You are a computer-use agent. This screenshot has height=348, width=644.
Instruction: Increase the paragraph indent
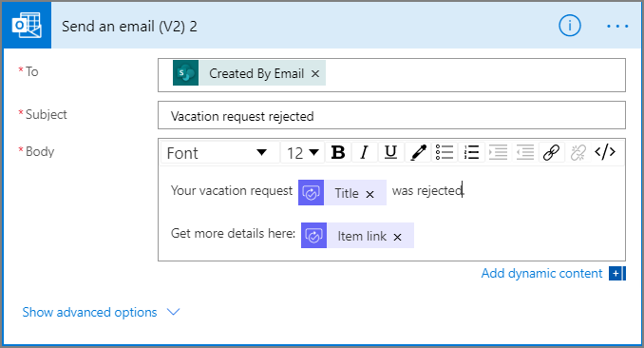click(x=498, y=153)
